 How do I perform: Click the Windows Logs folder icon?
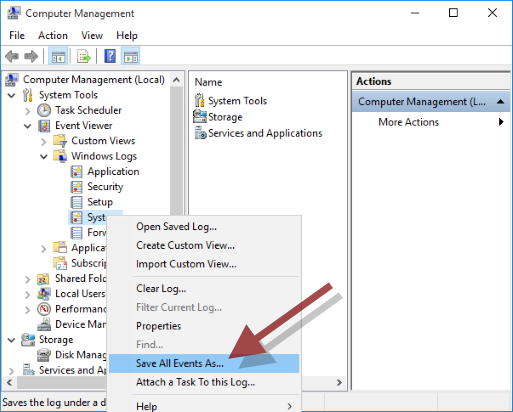[60, 156]
